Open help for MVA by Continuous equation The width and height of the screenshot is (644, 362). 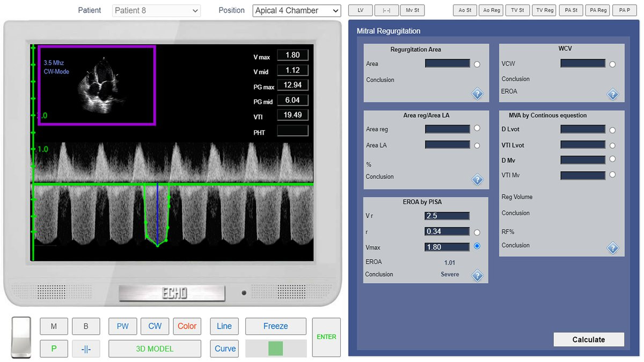(612, 248)
